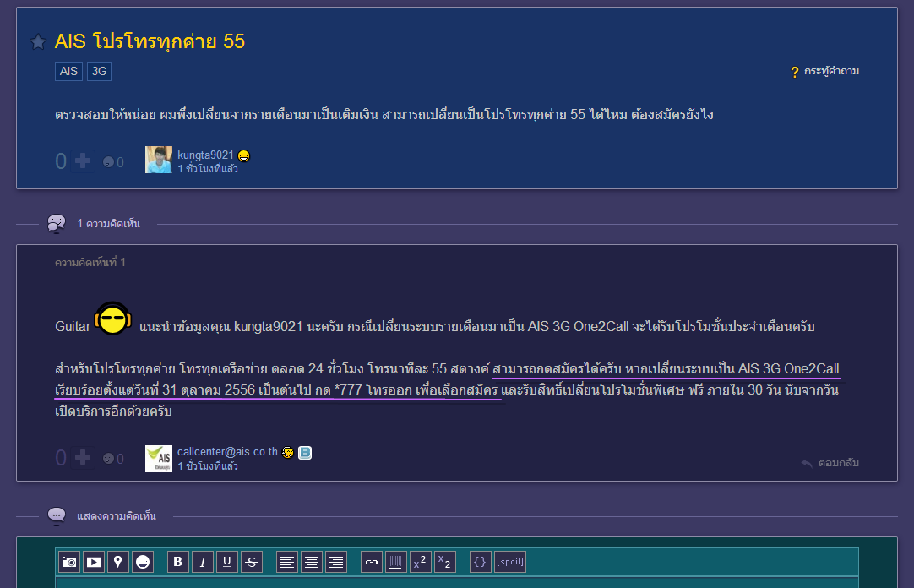The height and width of the screenshot is (588, 914).
Task: Open the AIS tag
Action: click(68, 71)
